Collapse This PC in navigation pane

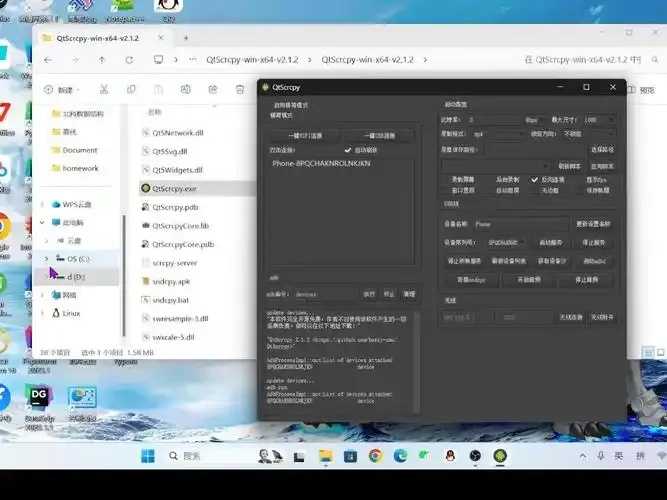coord(43,223)
